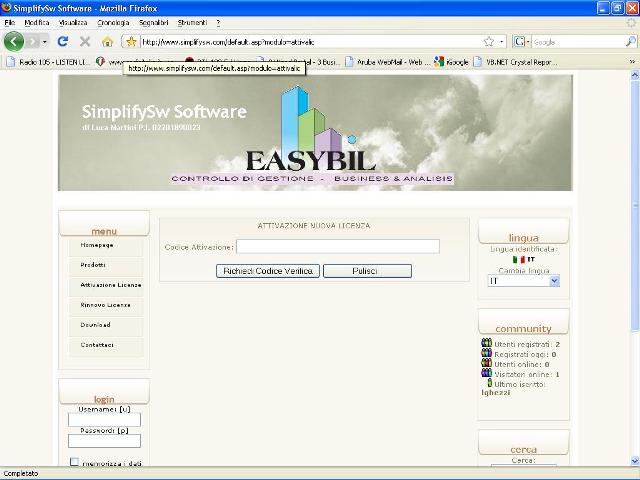640x480 pixels.
Task: Open lghezzi user profile link
Action: point(496,393)
